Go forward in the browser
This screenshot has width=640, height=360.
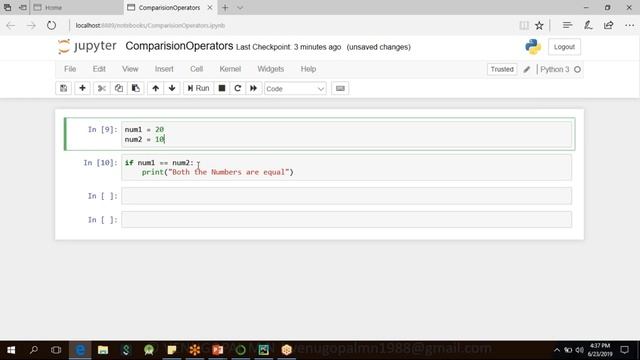pos(31,25)
